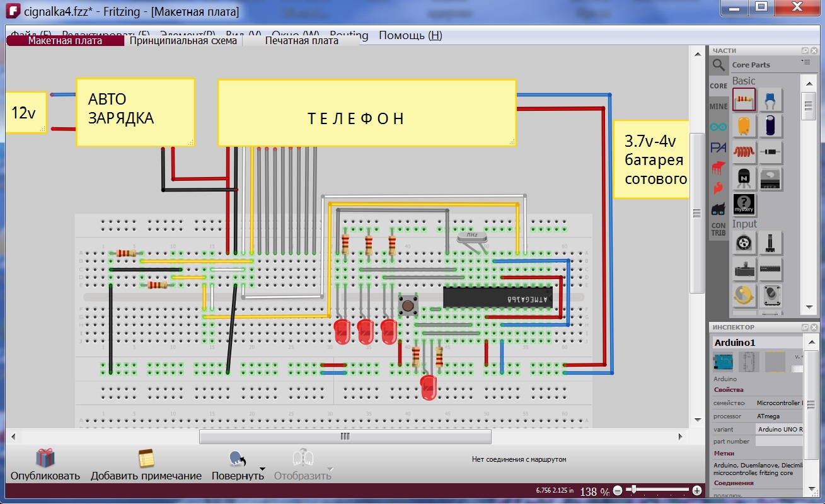This screenshot has height=504, width=825.
Task: Click the Add note notepad icon
Action: pos(146,458)
